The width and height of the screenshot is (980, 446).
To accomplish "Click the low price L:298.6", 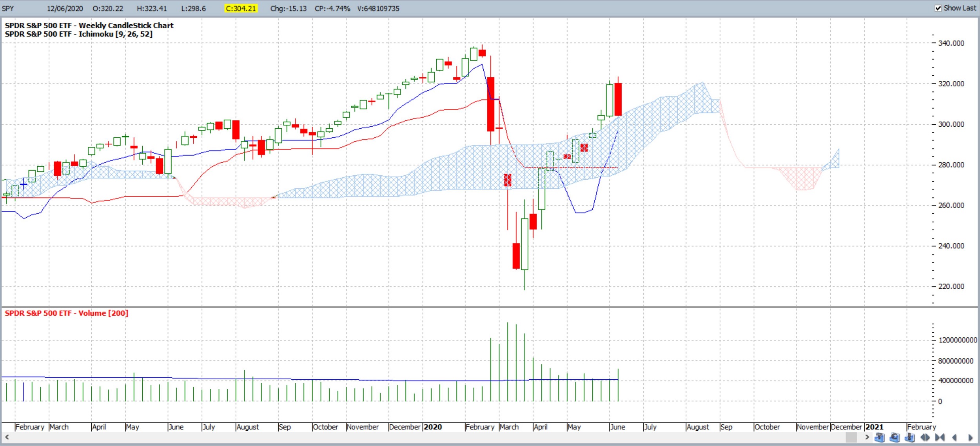I will 193,8.
